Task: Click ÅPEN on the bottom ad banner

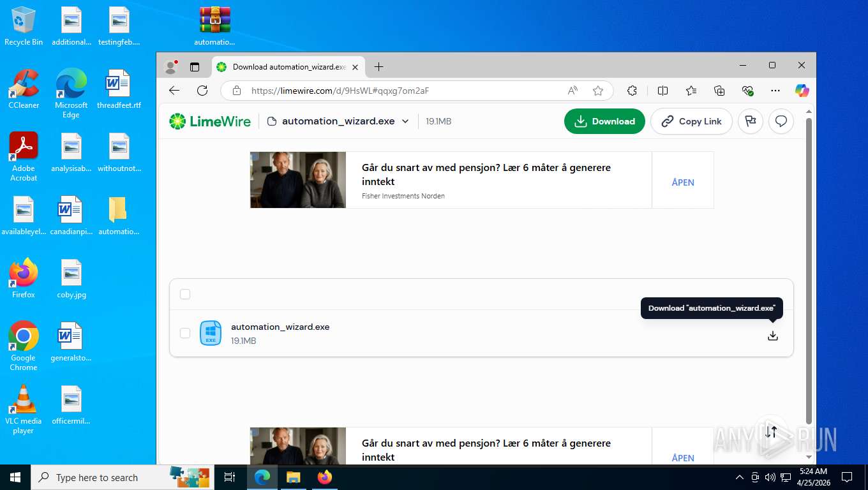Action: point(683,457)
